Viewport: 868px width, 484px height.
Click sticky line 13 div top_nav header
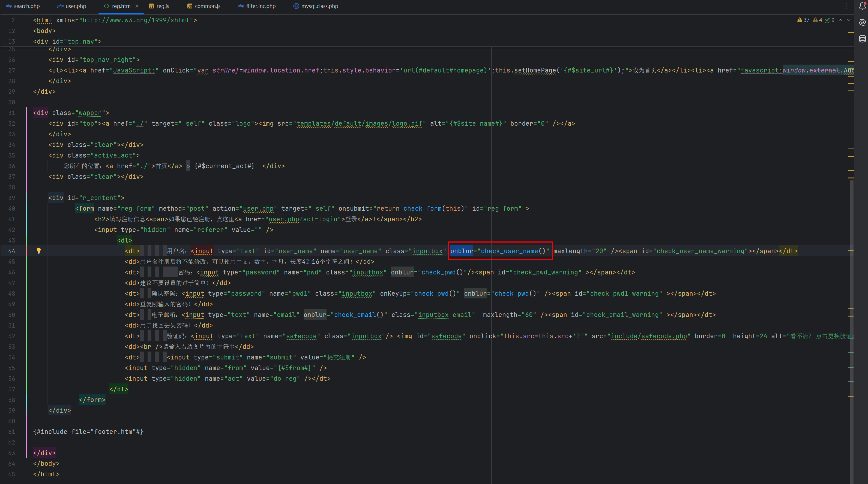[x=67, y=41]
